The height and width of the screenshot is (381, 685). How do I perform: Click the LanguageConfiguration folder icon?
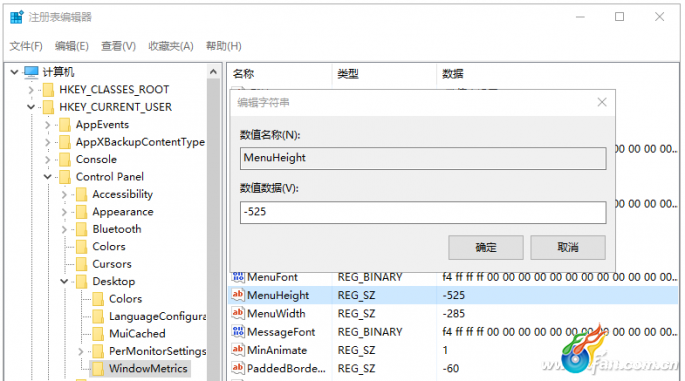(x=98, y=316)
